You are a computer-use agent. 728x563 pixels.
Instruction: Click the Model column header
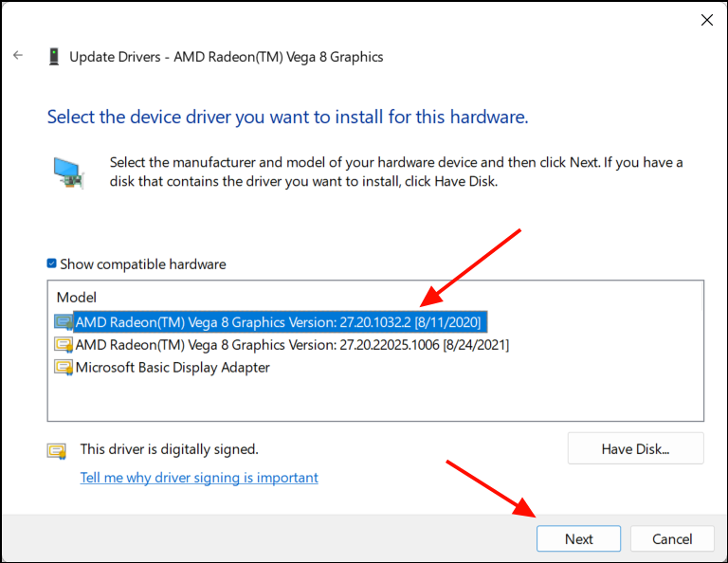pyautogui.click(x=77, y=297)
